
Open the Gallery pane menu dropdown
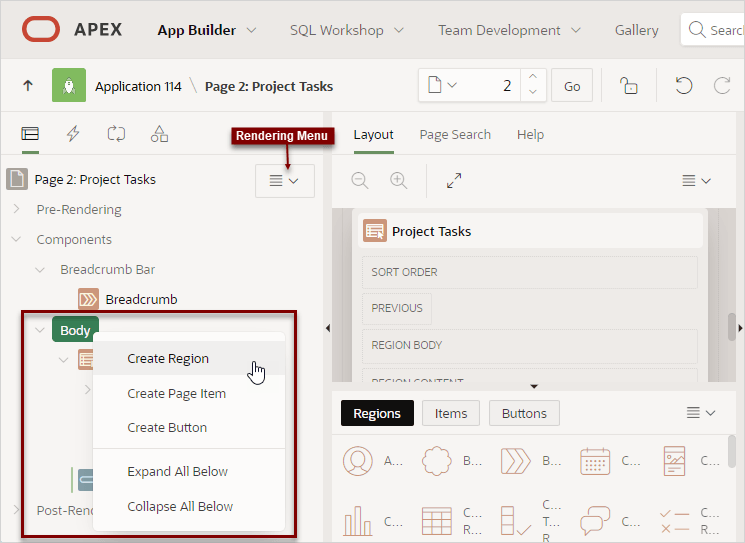701,412
